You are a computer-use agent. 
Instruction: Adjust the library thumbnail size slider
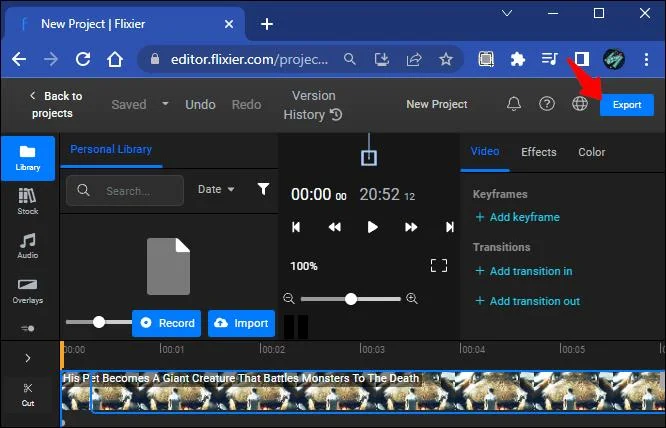(x=99, y=322)
